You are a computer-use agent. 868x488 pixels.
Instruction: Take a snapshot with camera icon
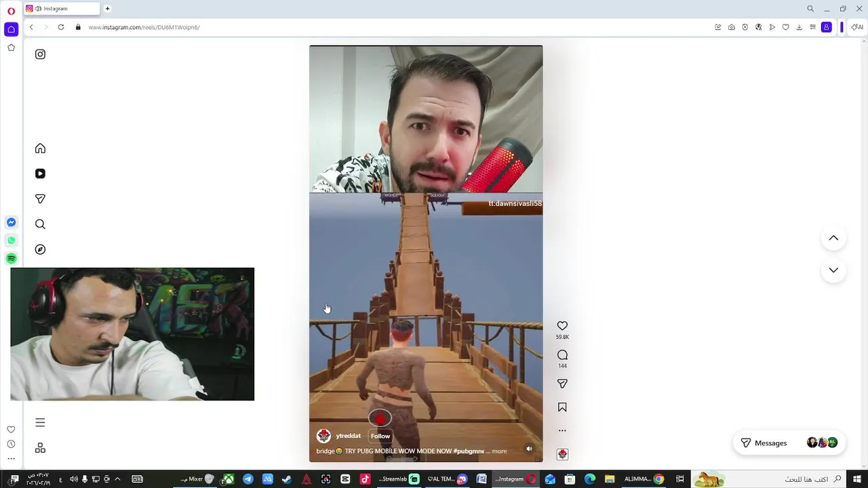tap(732, 27)
